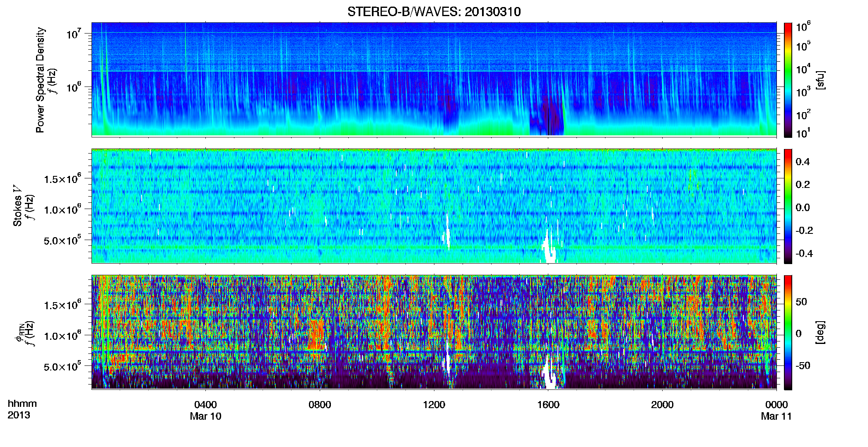Click the plot title STEREO-B/WAVES: 20130310
This screenshot has height=447, width=868.
click(x=434, y=12)
